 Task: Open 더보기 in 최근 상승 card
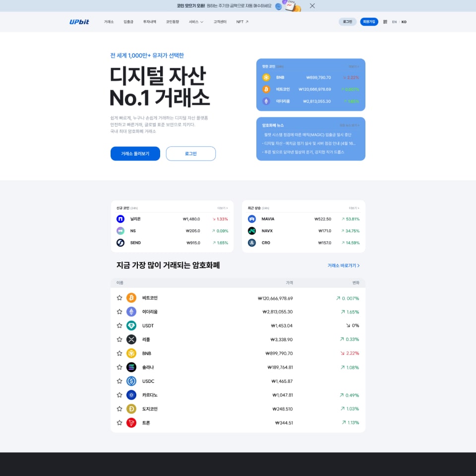pyautogui.click(x=354, y=208)
